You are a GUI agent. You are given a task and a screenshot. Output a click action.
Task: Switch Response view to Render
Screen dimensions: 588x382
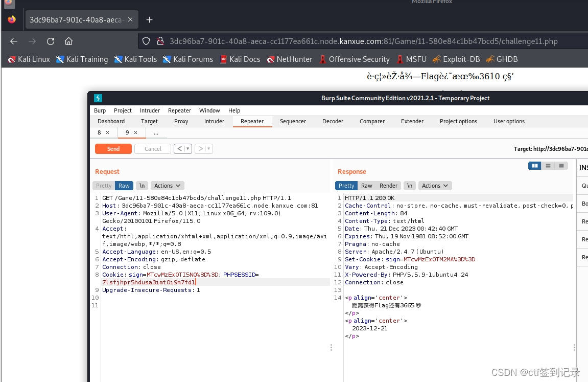tap(388, 186)
